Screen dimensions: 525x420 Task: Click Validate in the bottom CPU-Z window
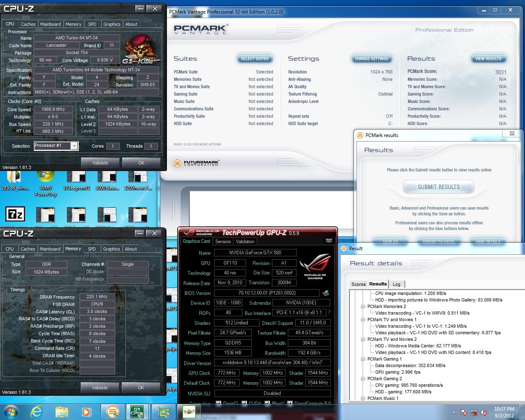click(100, 388)
